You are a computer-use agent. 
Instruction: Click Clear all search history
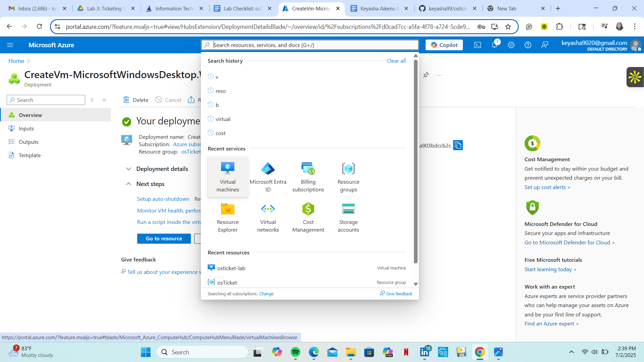click(396, 61)
